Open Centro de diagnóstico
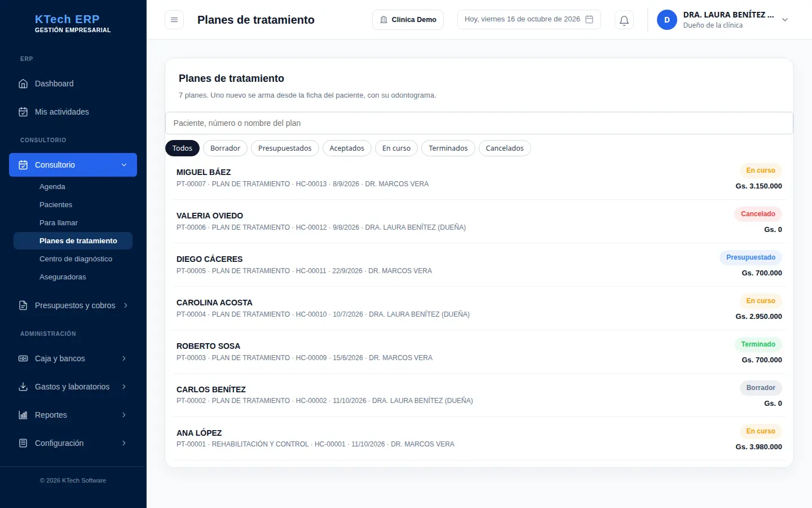 tap(73, 259)
